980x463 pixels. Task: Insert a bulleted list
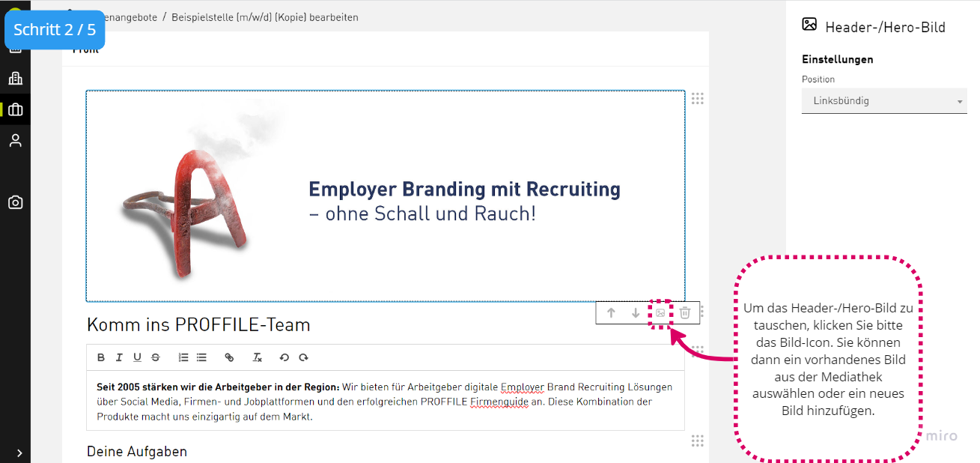(201, 357)
